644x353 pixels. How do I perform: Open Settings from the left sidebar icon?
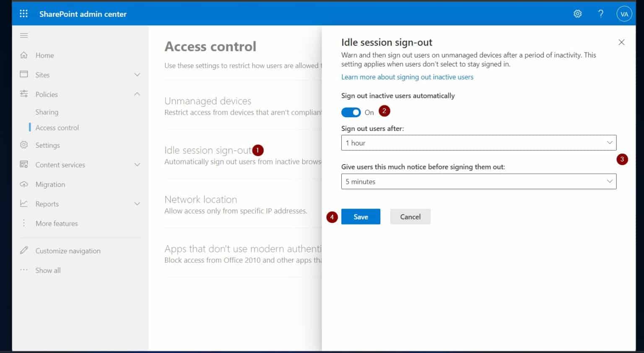(24, 145)
